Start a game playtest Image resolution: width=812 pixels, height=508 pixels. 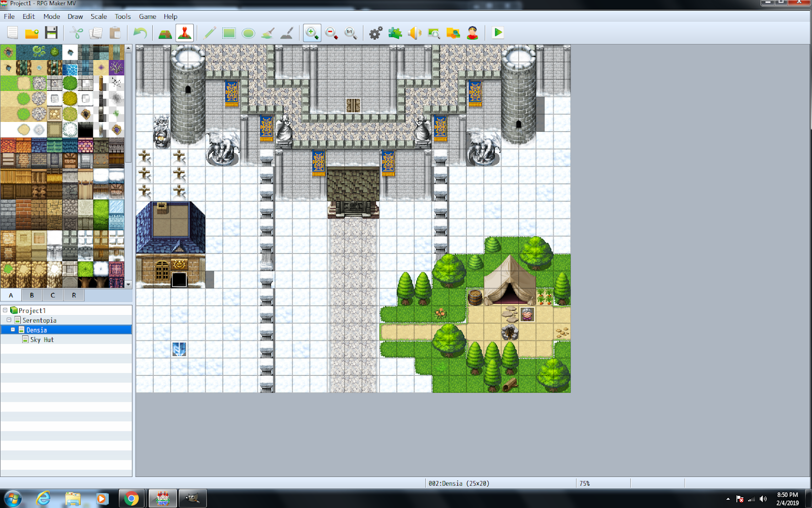(497, 33)
